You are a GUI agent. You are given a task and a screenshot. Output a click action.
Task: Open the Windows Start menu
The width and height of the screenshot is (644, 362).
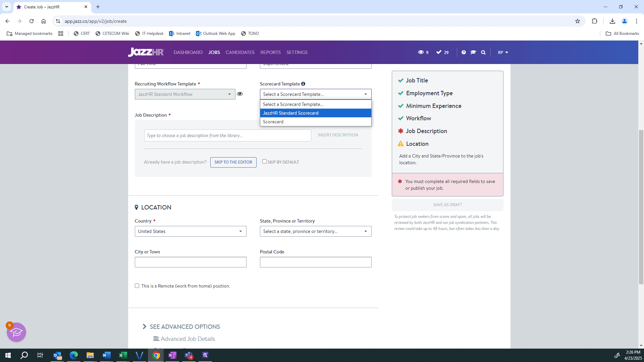(x=8, y=355)
